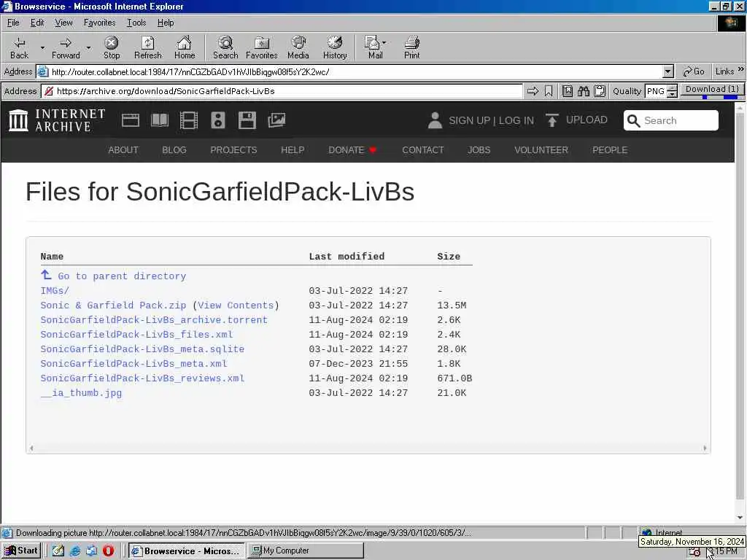Open the Tools menu

click(x=136, y=23)
